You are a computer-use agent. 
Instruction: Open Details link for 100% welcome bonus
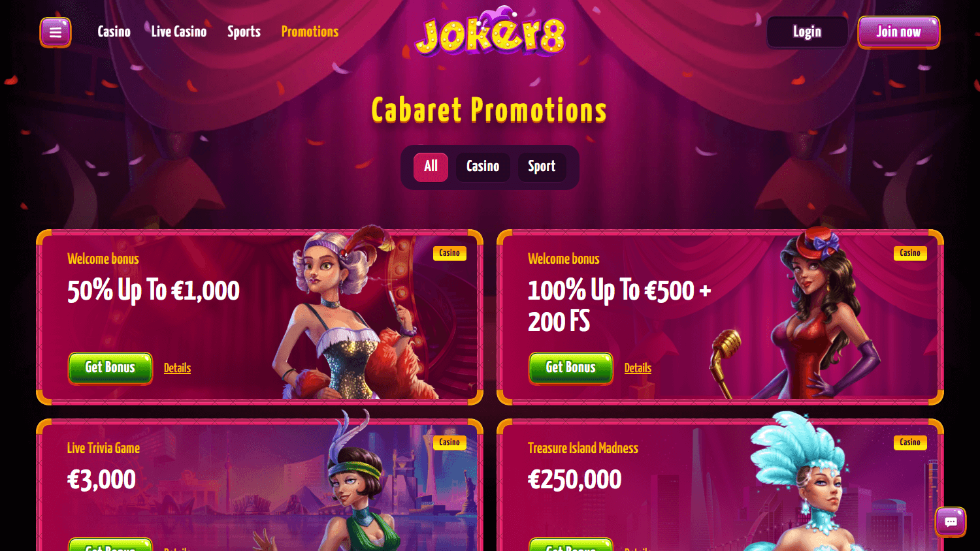[x=638, y=368]
